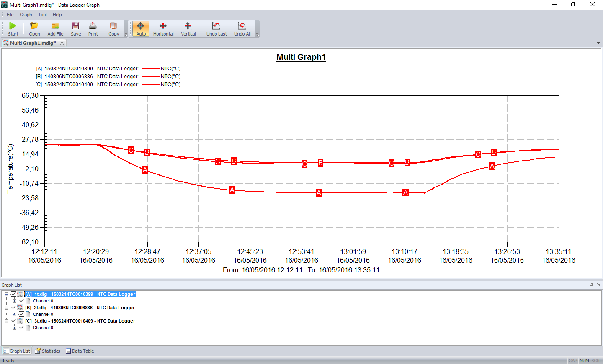Open the Graph menu
Screen dimensions: 603x364
click(26, 14)
